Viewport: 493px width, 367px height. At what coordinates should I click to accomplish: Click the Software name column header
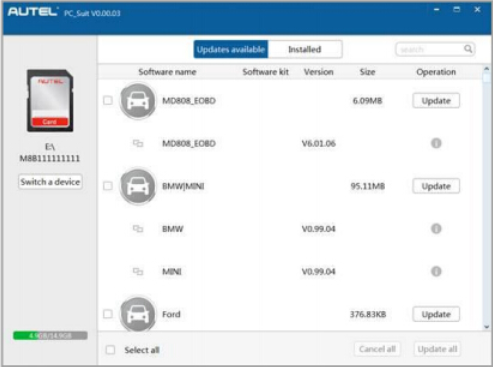(x=167, y=72)
